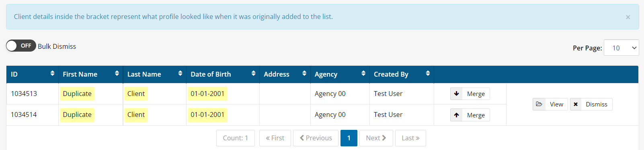Go to page 1 in pagination
Image resolution: width=644 pixels, height=150 pixels.
(349, 138)
